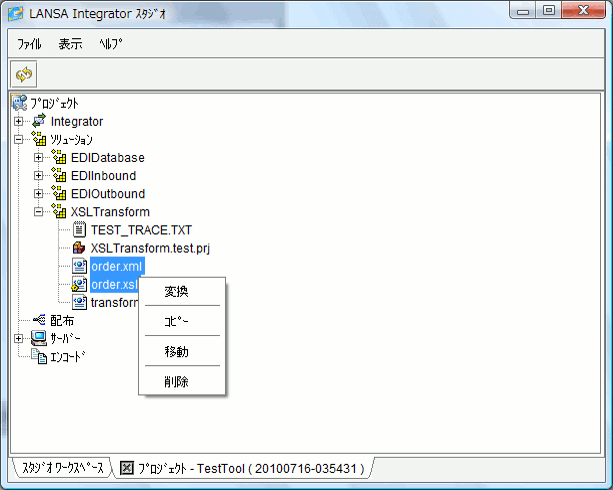Screen dimensions: 613x490
Task: Expand the EDIDatabase node
Action: [x=38, y=157]
